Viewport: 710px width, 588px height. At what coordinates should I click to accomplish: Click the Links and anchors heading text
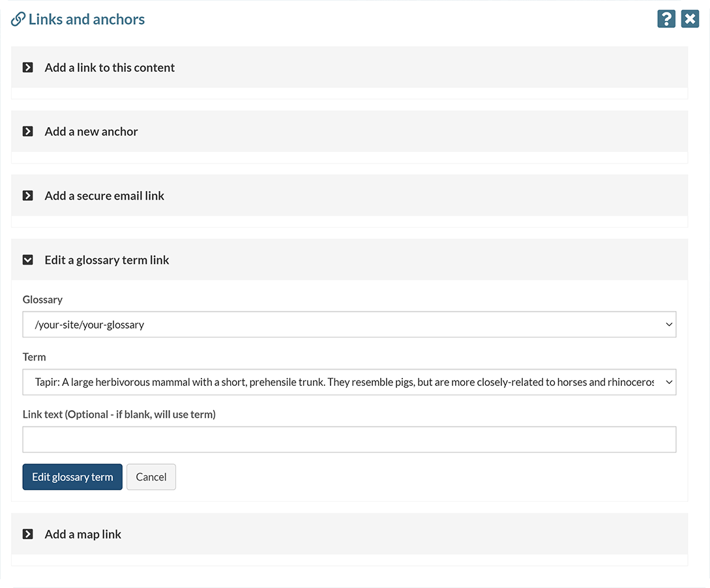[87, 20]
